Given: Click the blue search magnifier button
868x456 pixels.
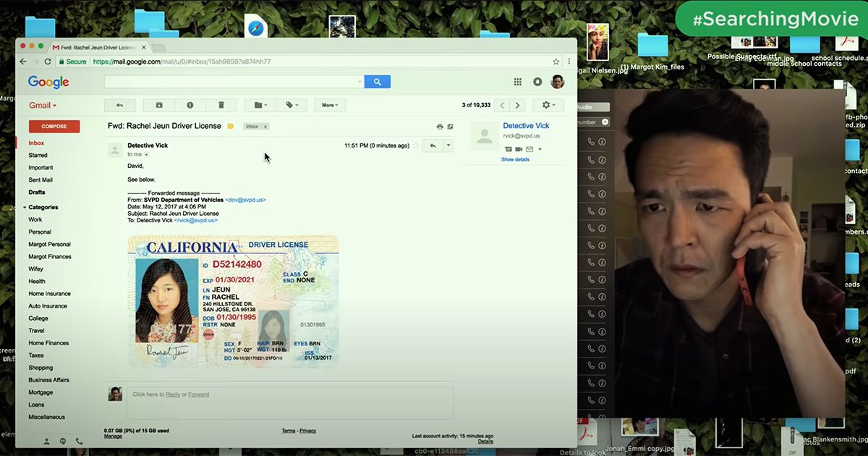Looking at the screenshot, I should coord(377,82).
